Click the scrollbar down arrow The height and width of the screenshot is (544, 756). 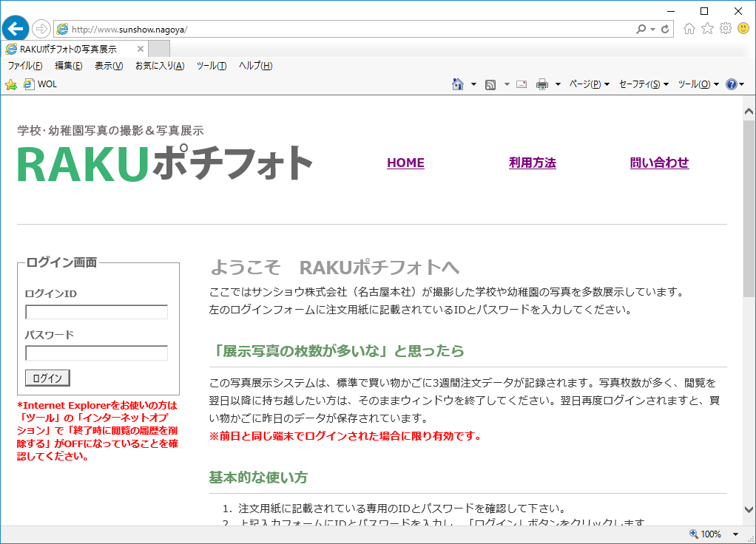pos(749,510)
